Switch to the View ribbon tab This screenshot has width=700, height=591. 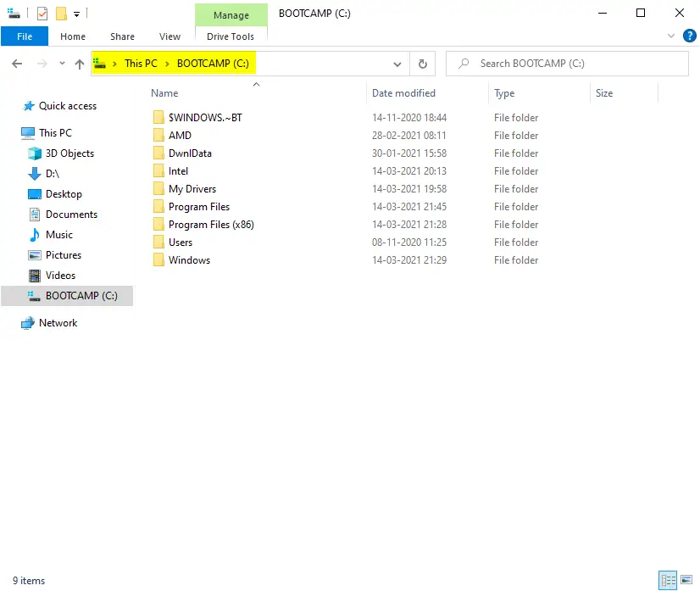coord(169,36)
